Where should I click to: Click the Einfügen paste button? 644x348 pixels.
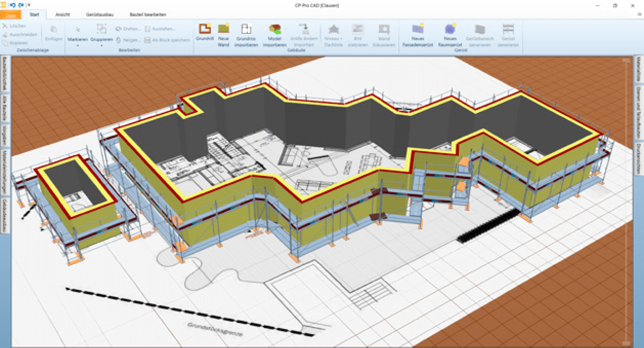click(53, 34)
